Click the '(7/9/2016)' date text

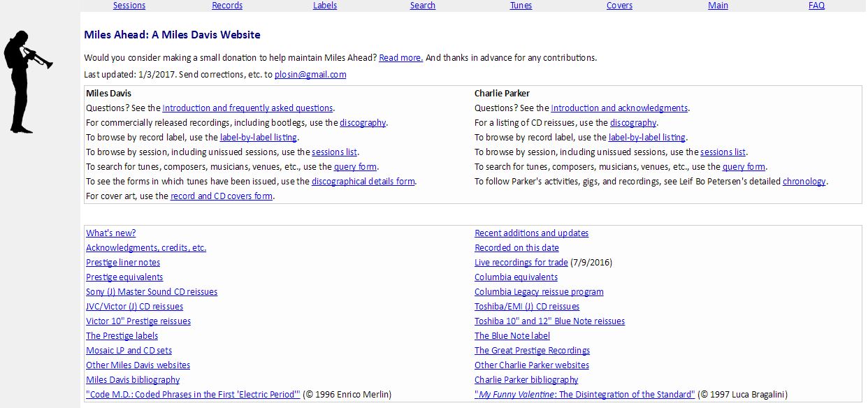tap(591, 263)
